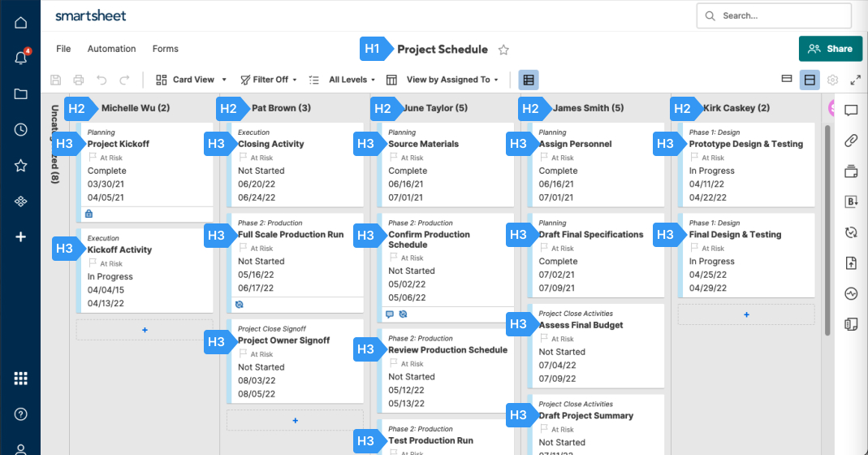
Task: Toggle At Risk flag on Closing Activity card
Action: [243, 158]
